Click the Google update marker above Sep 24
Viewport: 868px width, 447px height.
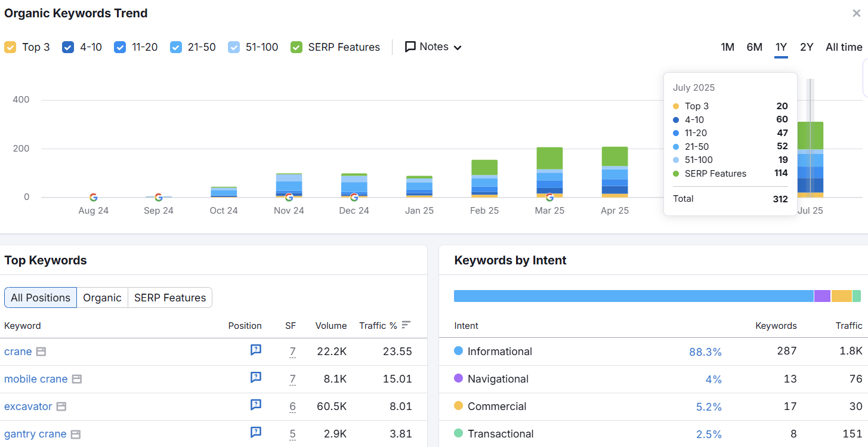(159, 197)
